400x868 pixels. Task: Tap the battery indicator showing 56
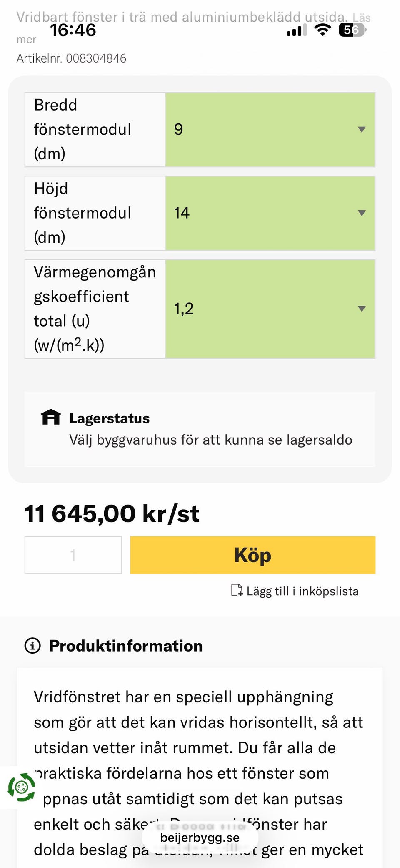[352, 30]
